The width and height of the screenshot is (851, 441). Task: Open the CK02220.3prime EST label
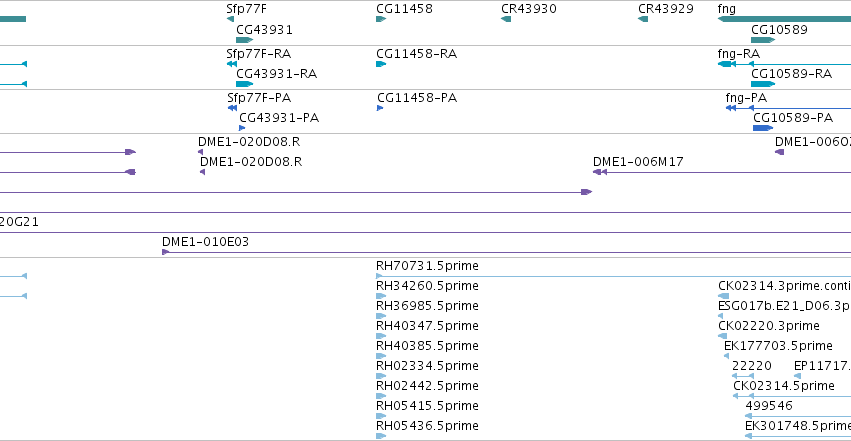point(769,326)
